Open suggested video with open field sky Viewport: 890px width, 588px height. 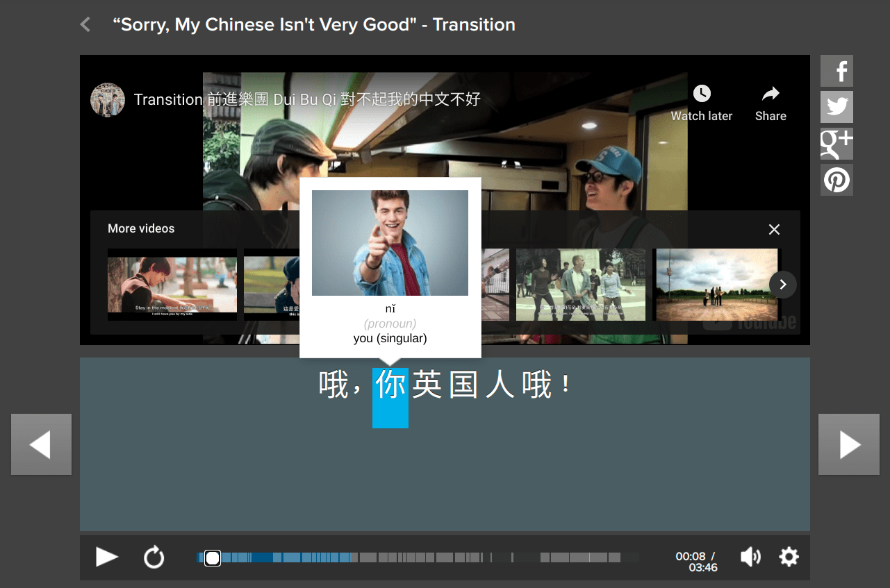click(x=717, y=285)
